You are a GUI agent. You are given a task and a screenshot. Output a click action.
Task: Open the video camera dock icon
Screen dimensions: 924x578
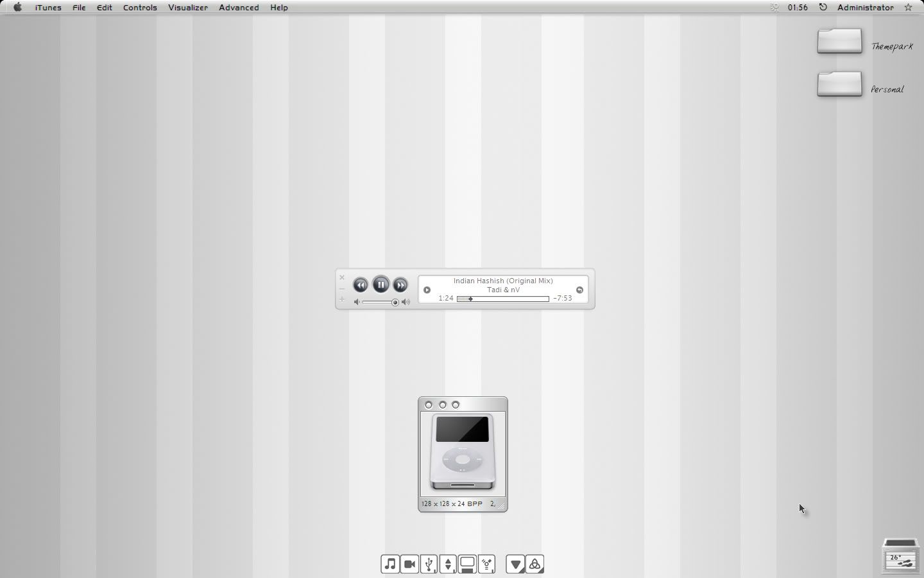point(409,564)
